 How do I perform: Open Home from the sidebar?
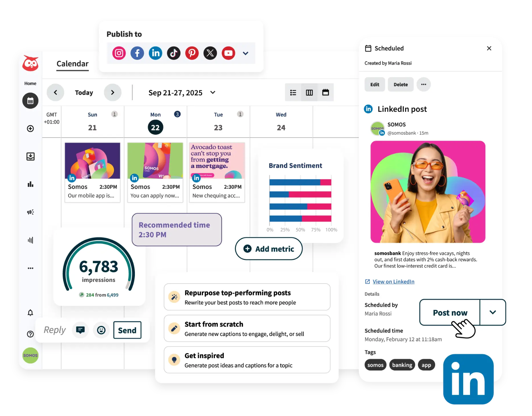(30, 83)
